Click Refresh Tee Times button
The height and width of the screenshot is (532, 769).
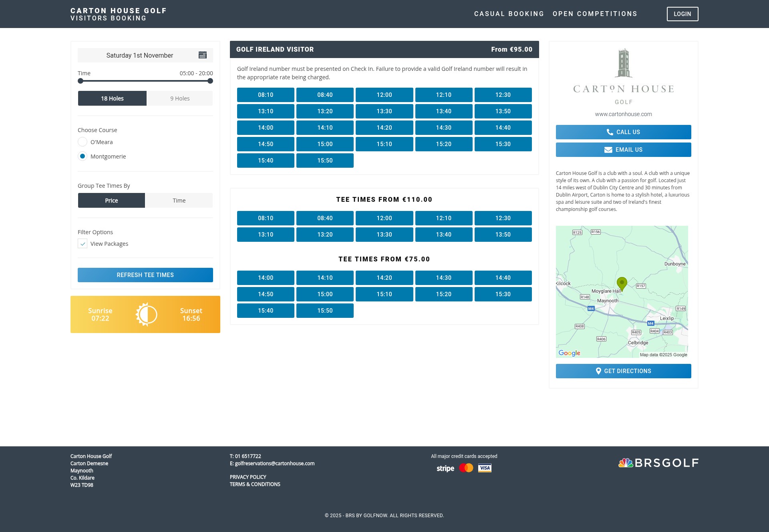(x=145, y=275)
